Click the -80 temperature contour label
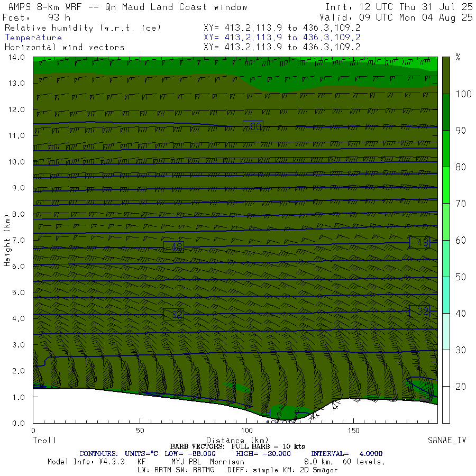The image size is (476, 476). pos(253,126)
